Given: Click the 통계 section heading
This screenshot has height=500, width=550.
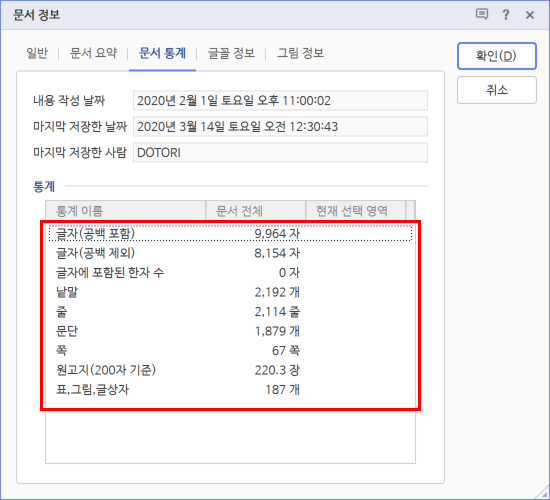Looking at the screenshot, I should point(44,186).
